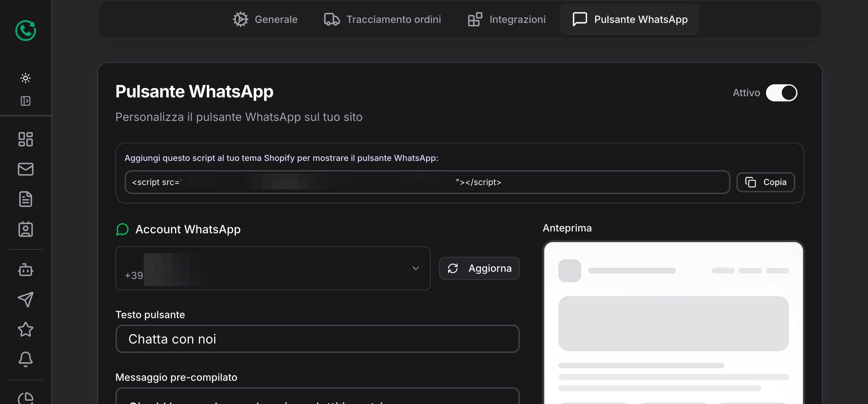Click the green phone app logo
The width and height of the screenshot is (868, 404).
[26, 31]
